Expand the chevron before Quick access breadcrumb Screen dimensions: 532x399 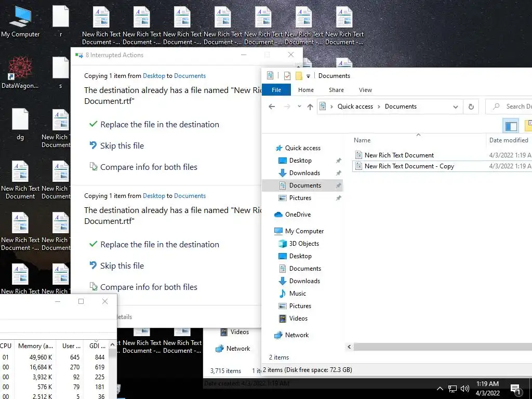pos(331,107)
